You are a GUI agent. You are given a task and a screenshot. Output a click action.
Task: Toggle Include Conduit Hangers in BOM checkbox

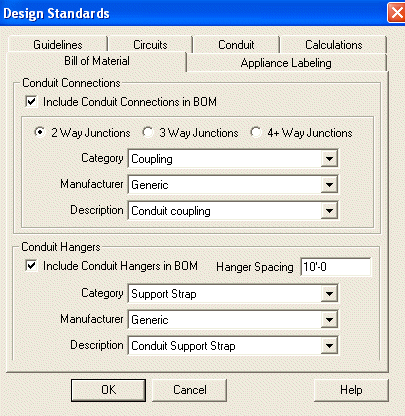click(x=31, y=266)
